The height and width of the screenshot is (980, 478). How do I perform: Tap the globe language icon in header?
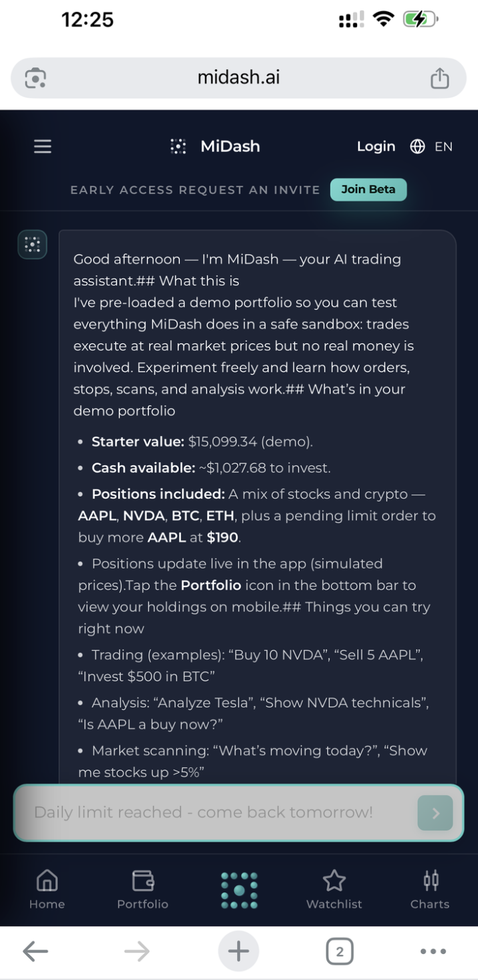[418, 146]
